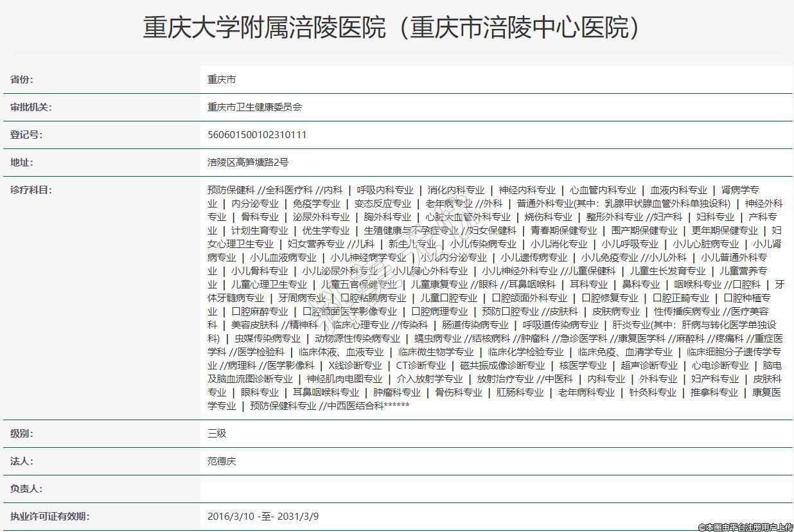Click the hospital name title heading
The image size is (794, 532).
(x=392, y=28)
